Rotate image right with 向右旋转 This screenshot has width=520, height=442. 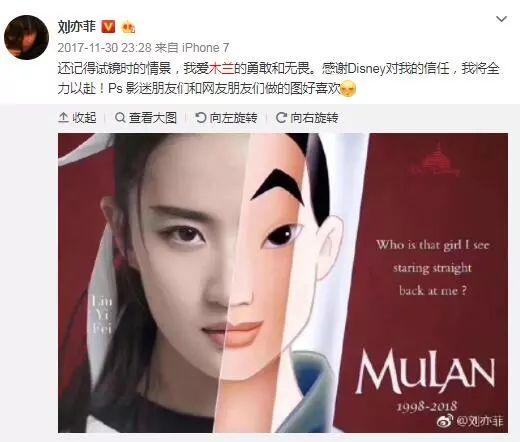pyautogui.click(x=307, y=118)
